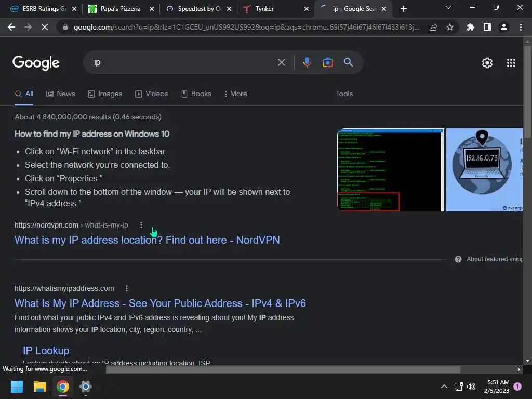Open Settings from the taskbar

(x=86, y=387)
